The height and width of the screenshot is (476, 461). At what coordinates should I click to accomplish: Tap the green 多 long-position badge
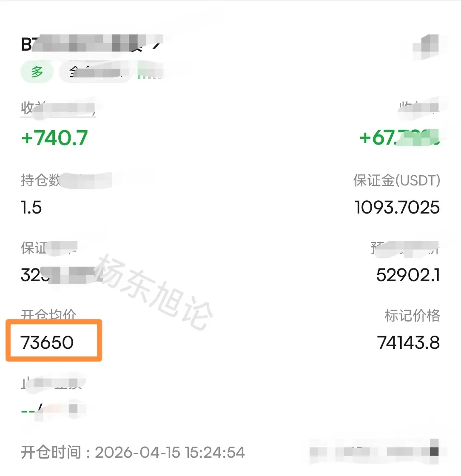[x=37, y=72]
